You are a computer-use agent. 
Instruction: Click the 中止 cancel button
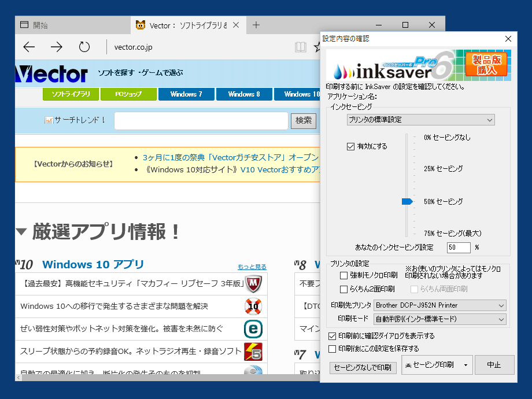(494, 365)
